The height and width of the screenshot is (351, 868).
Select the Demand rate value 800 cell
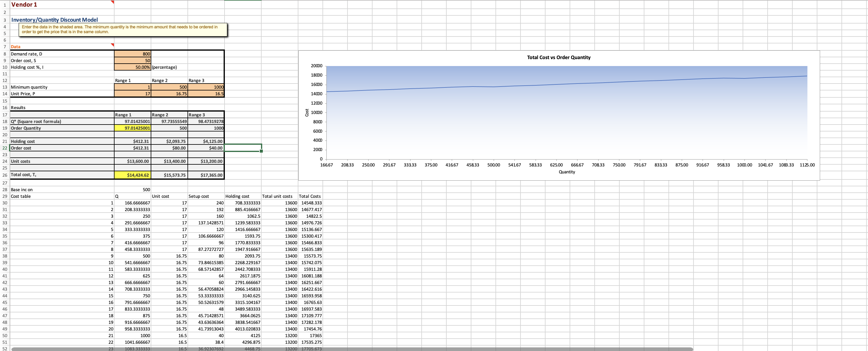coord(132,54)
